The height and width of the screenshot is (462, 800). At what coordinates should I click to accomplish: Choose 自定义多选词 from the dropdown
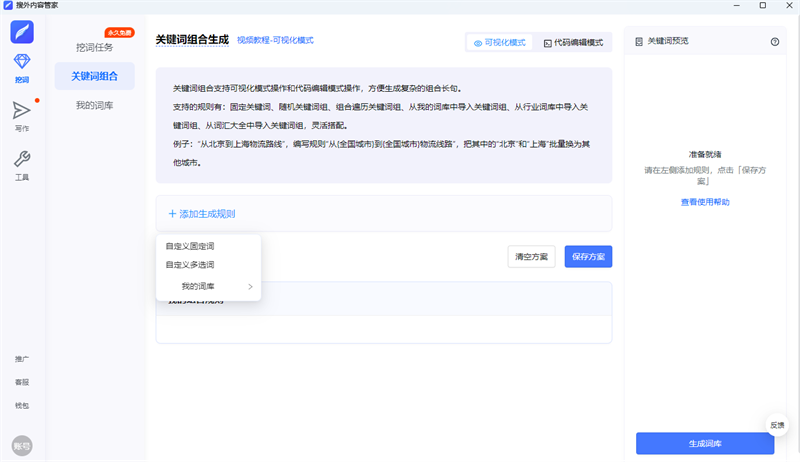(x=190, y=265)
